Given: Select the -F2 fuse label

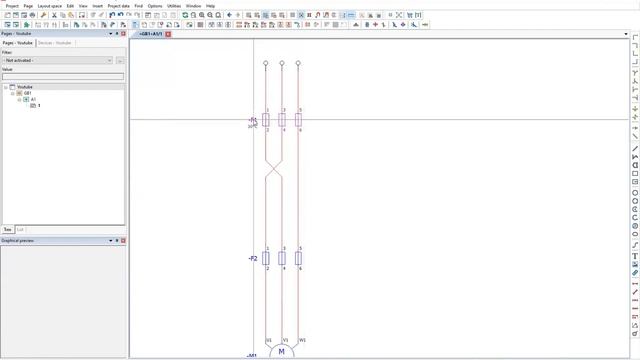Looking at the screenshot, I should coord(253,258).
